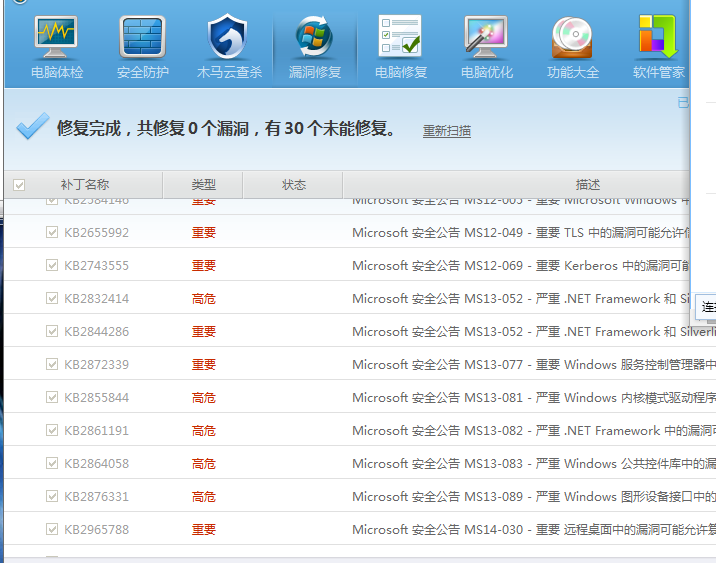The width and height of the screenshot is (716, 563).
Task: Select patch name KB2876331
Action: click(96, 496)
